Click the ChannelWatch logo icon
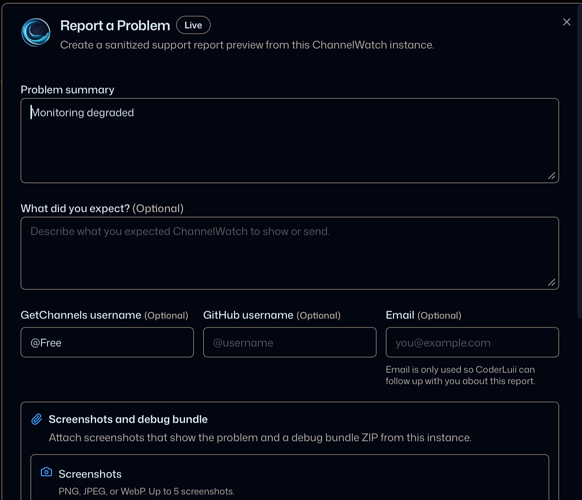Viewport: 582px width, 500px height. (x=36, y=32)
